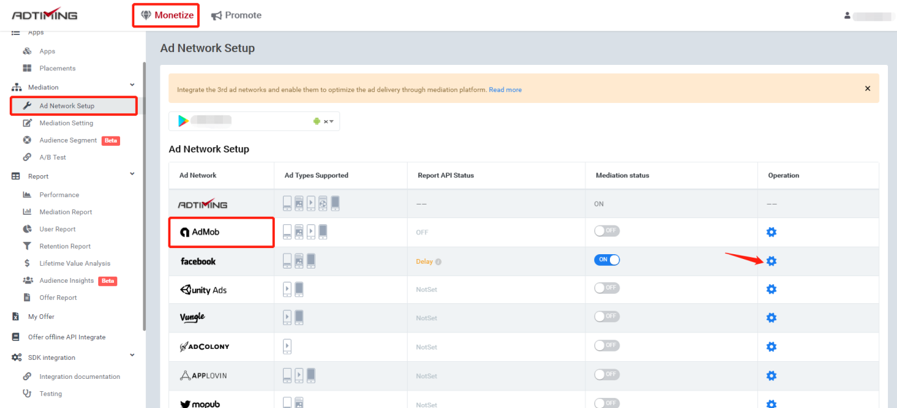The width and height of the screenshot is (897, 408).
Task: Open AdColony settings gear
Action: 771,347
